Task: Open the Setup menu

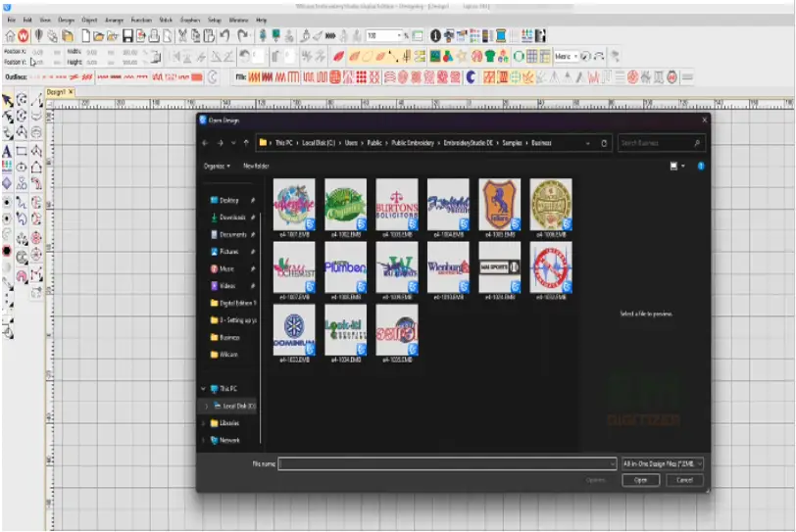Action: point(215,20)
